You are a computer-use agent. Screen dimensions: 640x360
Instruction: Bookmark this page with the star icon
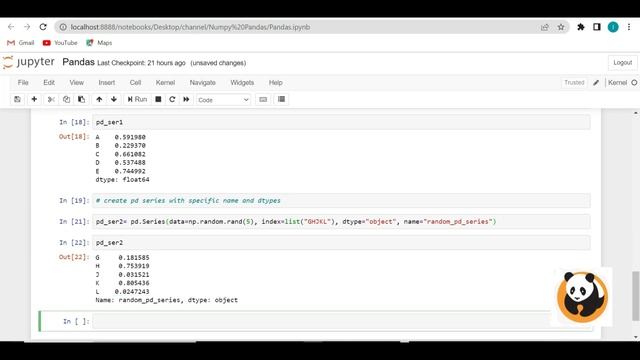tap(561, 27)
